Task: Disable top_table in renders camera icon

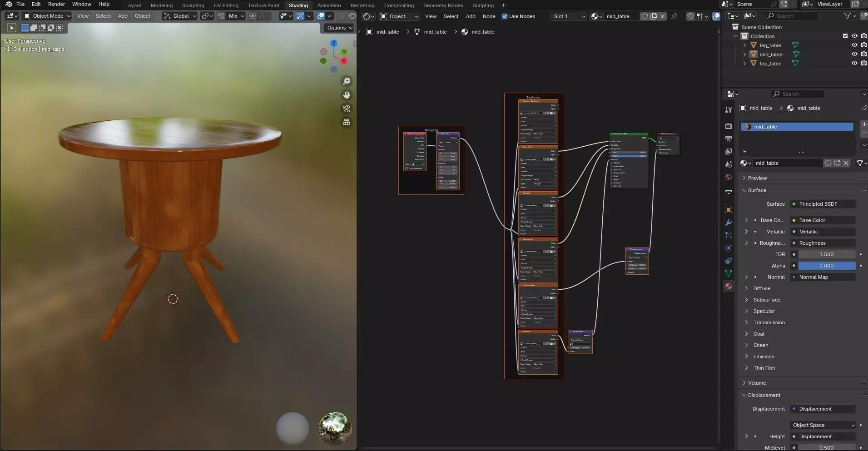Action: tap(863, 64)
